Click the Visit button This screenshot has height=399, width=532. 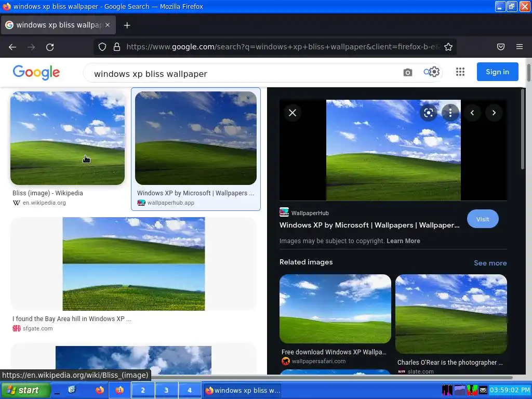(x=483, y=219)
